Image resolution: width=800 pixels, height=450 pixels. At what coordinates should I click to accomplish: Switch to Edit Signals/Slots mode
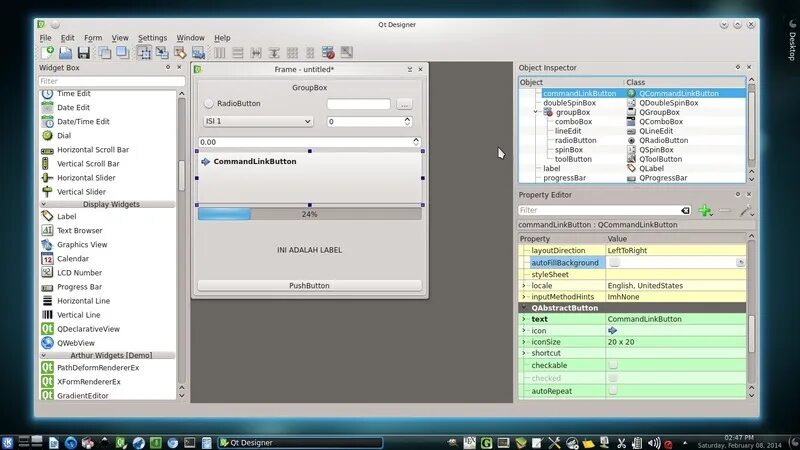162,52
